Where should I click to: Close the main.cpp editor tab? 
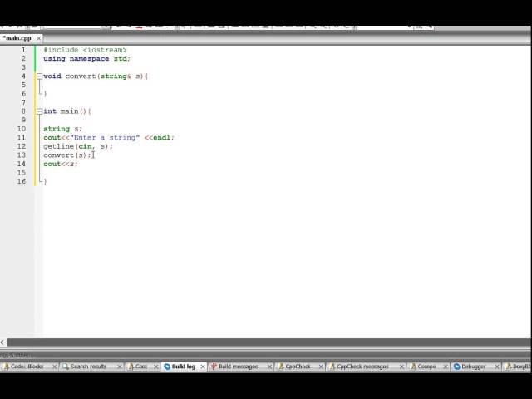[x=39, y=38]
